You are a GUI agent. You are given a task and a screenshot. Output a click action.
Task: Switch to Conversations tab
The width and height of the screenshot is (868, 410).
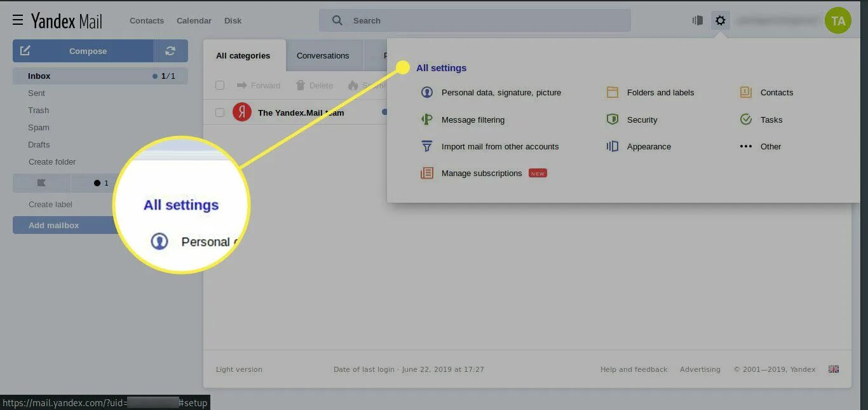(323, 55)
